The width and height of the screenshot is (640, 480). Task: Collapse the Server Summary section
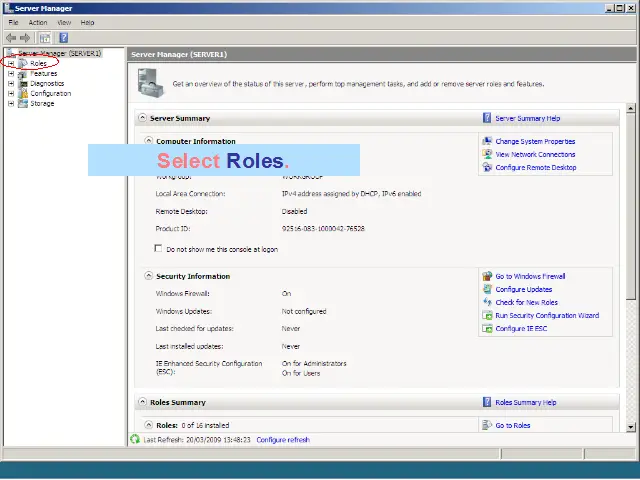pyautogui.click(x=142, y=118)
